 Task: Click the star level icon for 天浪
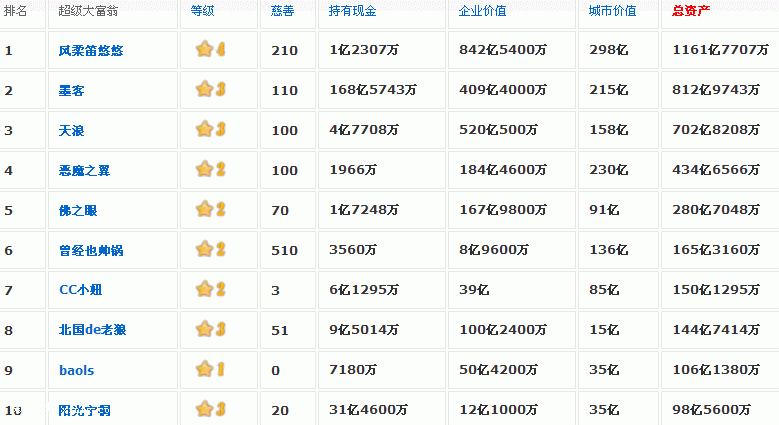coord(210,129)
